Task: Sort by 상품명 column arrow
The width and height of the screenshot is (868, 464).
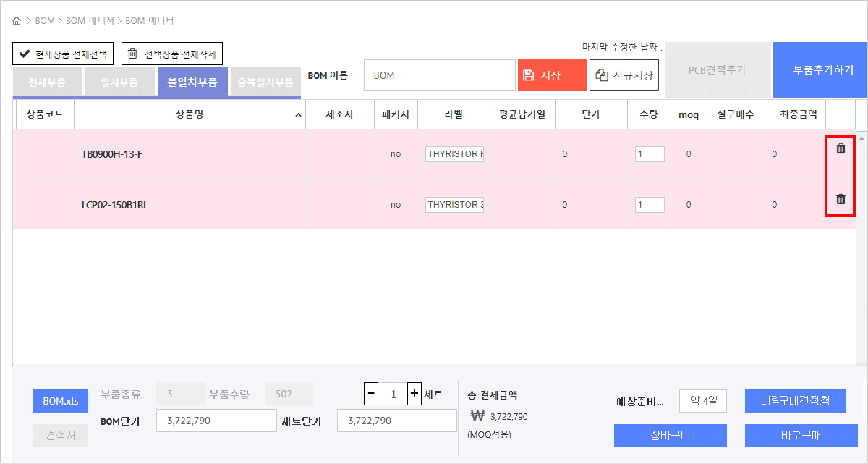Action: coord(299,115)
